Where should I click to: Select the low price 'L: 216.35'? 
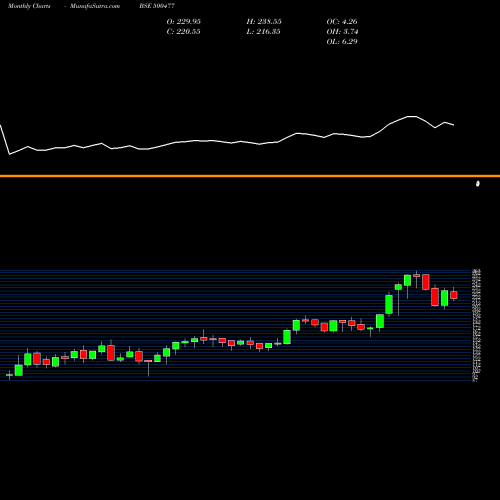pyautogui.click(x=263, y=32)
